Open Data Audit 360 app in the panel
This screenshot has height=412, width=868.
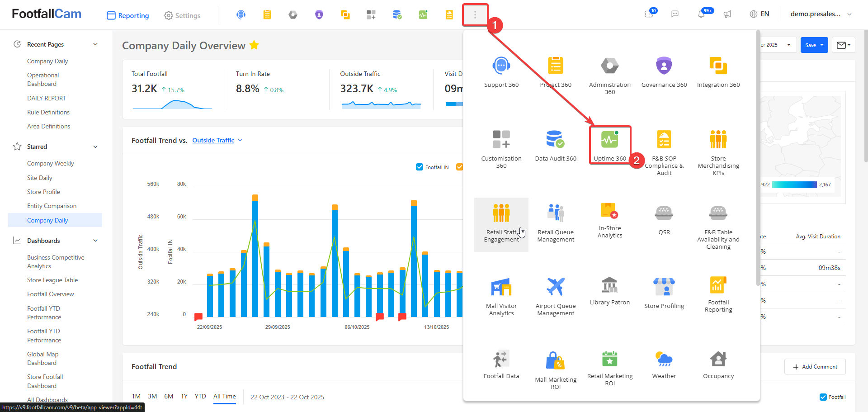[556, 146]
